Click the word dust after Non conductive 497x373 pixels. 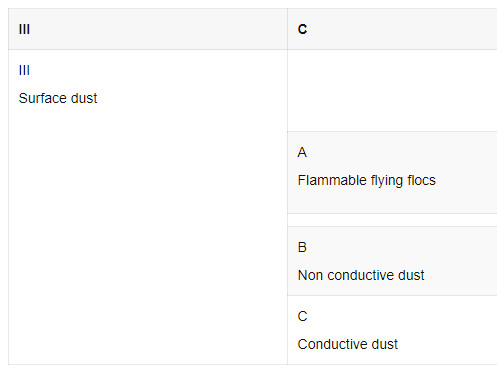(x=411, y=275)
